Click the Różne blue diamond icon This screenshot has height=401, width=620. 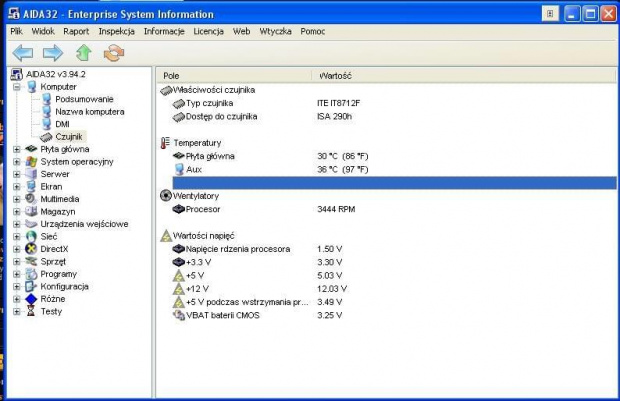click(x=31, y=299)
